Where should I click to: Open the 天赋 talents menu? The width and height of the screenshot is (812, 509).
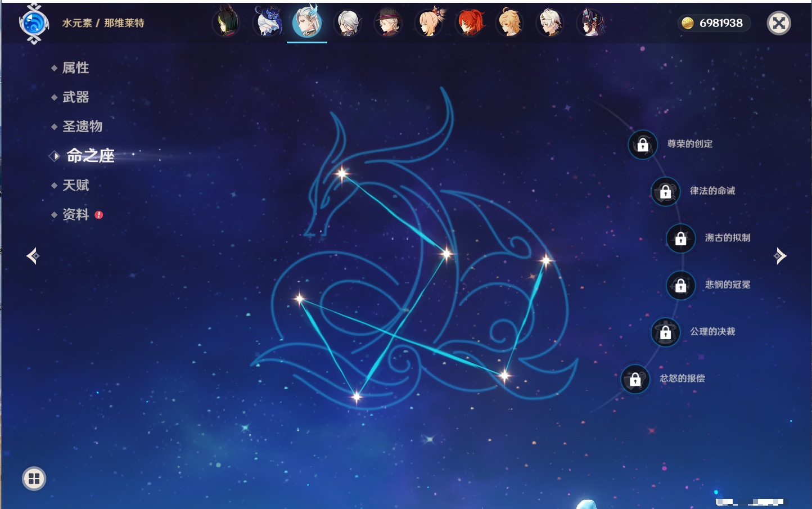pyautogui.click(x=75, y=185)
